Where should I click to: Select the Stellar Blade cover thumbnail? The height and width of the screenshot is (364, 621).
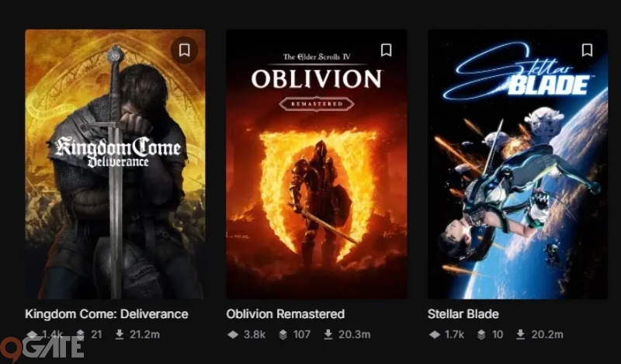point(518,164)
